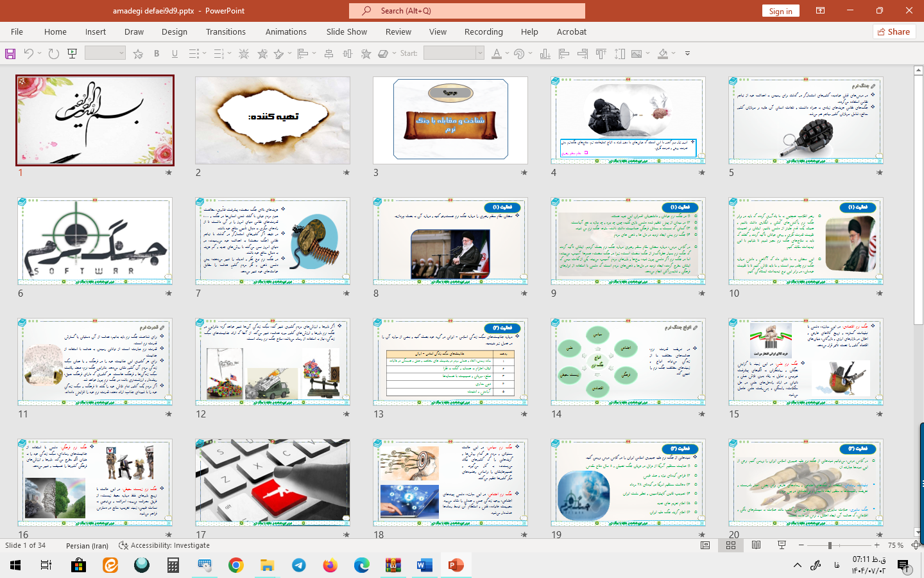Fit slide to current window icon

coord(916,545)
